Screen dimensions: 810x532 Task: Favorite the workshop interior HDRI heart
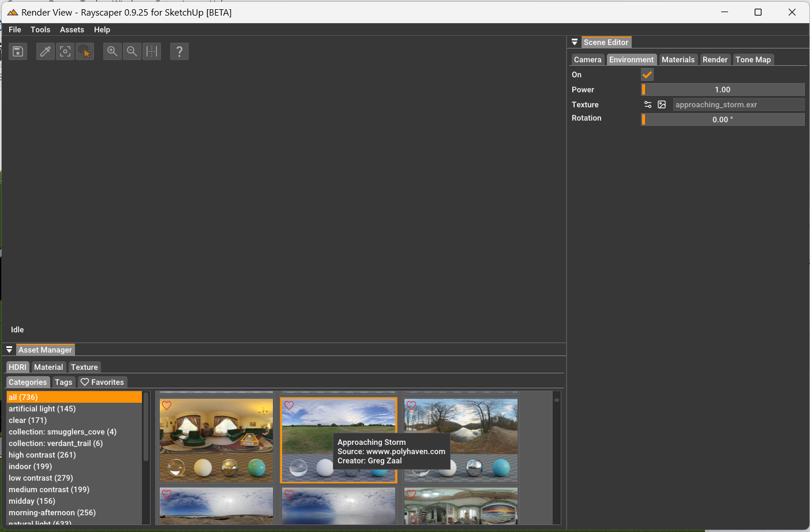[x=411, y=494]
